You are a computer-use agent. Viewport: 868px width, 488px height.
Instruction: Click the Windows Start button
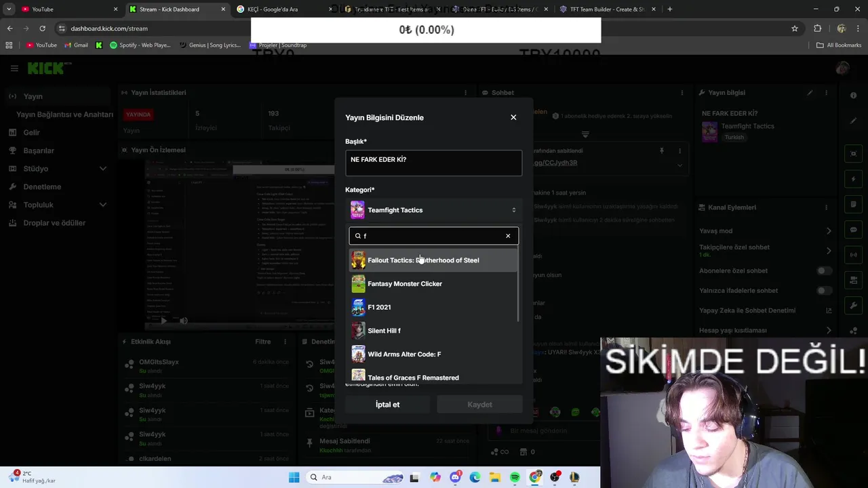click(x=294, y=477)
